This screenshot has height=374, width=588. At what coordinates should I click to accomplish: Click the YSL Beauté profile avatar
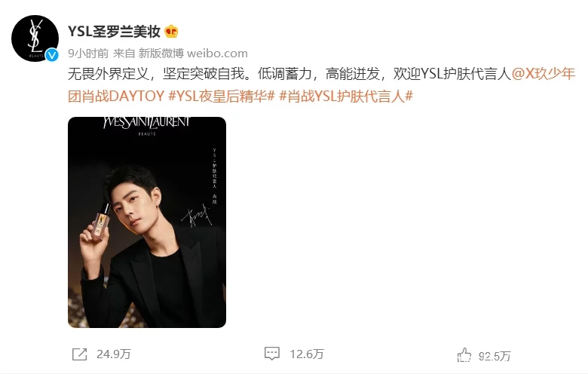click(x=35, y=38)
